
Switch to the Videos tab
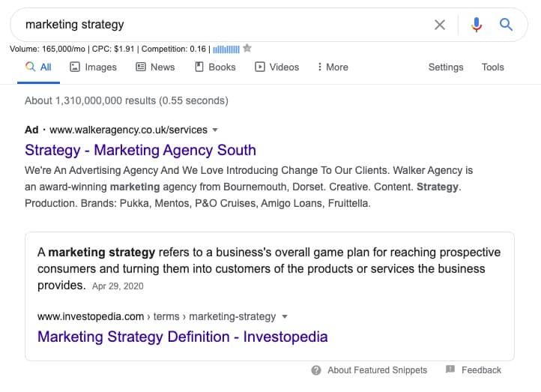[276, 67]
